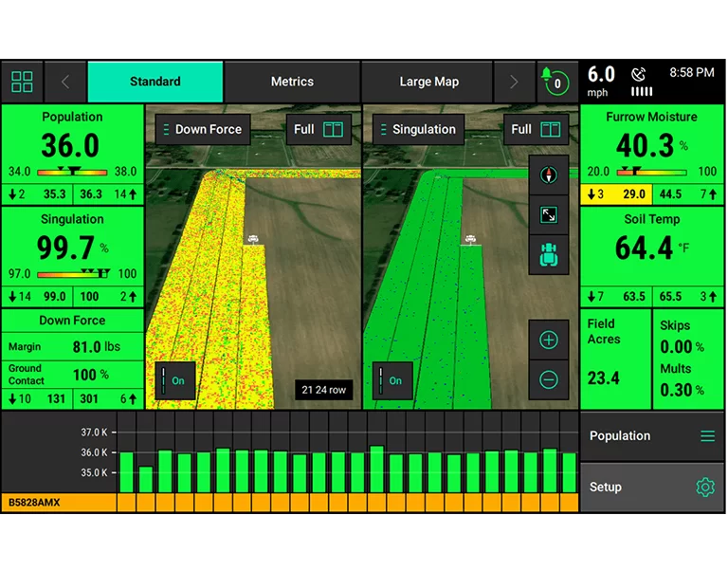Click the Mults 0.30% value
This screenshot has width=728, height=571.
pos(682,390)
